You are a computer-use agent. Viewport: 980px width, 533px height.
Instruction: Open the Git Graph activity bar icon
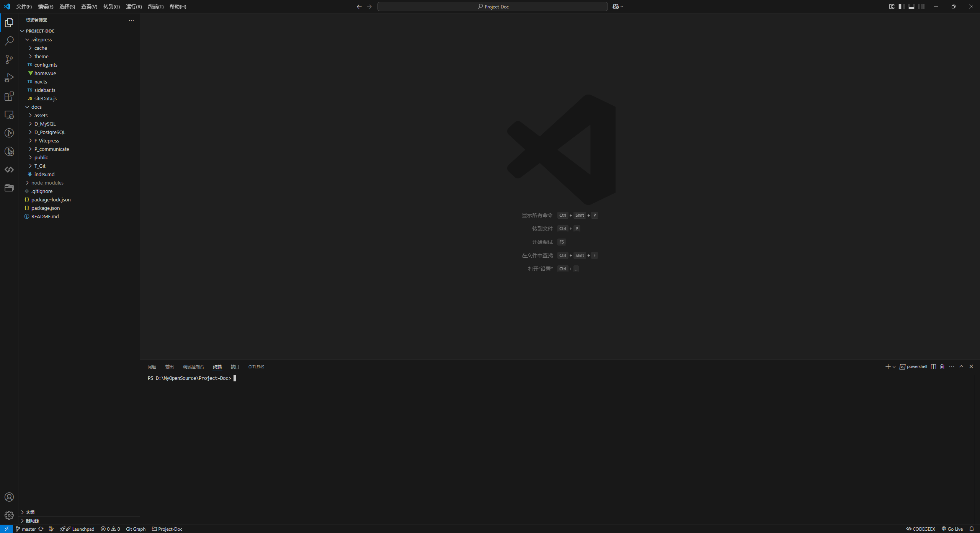[x=9, y=133]
